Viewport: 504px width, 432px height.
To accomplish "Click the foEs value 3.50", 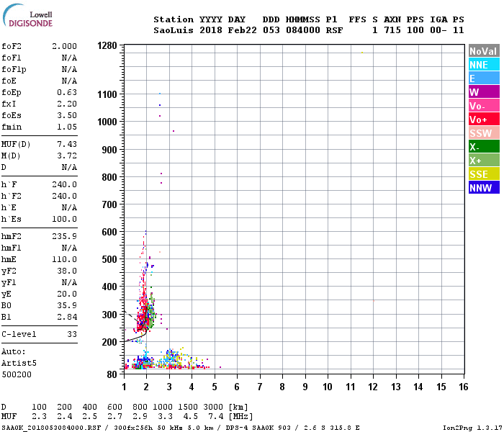I will [x=67, y=115].
